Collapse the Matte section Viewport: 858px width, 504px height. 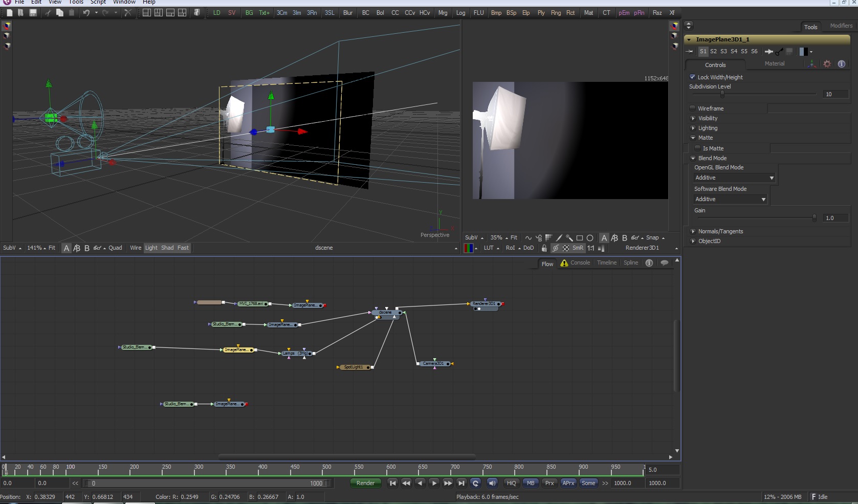point(693,138)
